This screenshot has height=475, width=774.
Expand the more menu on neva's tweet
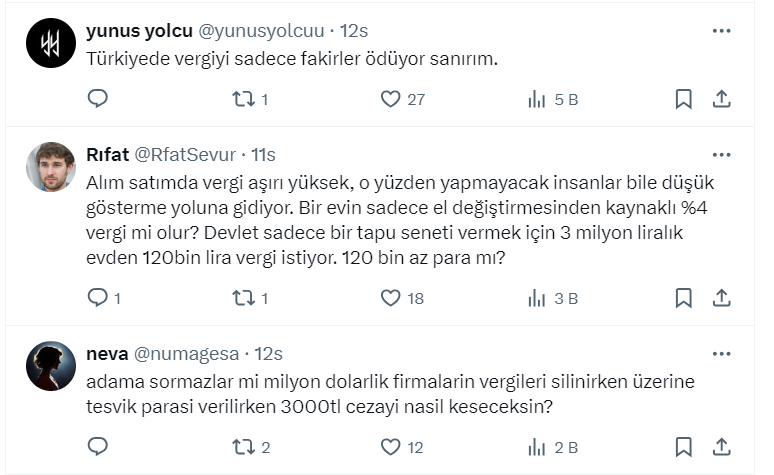click(x=721, y=354)
